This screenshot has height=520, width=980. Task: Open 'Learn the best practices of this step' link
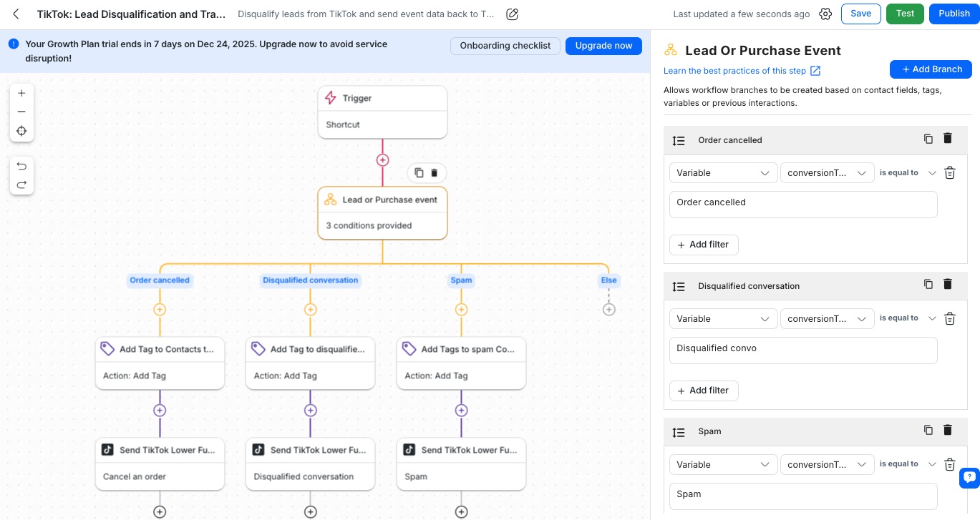[x=735, y=71]
